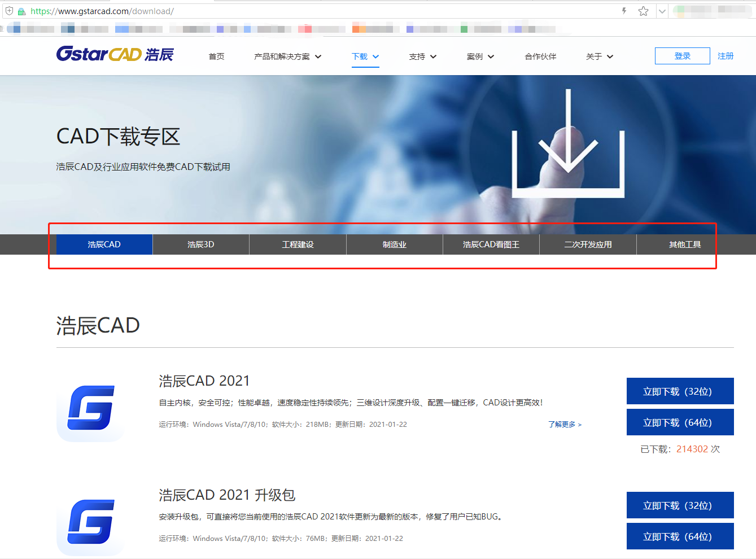Expand the 产品和解决方案 menu chevron

coord(318,56)
